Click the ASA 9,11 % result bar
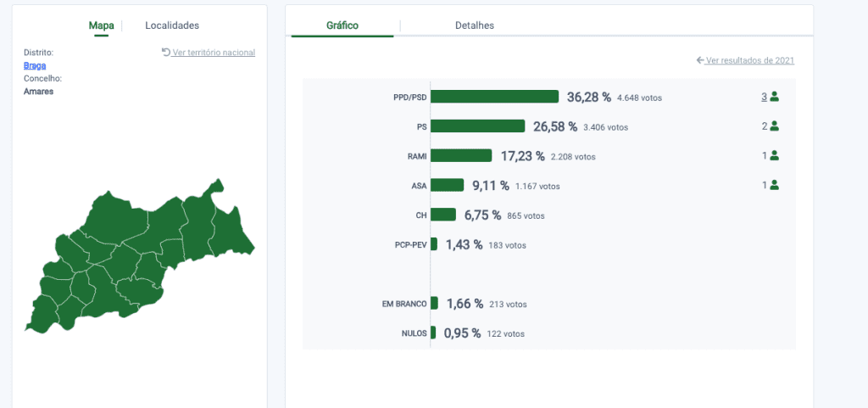This screenshot has height=408, width=868. (448, 185)
